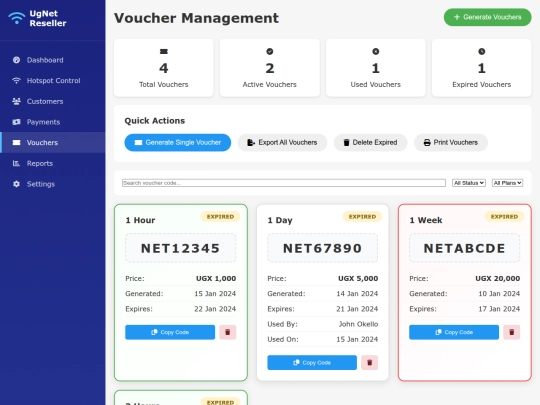Go to Hotspot Control
The image size is (540, 405).
tap(53, 81)
